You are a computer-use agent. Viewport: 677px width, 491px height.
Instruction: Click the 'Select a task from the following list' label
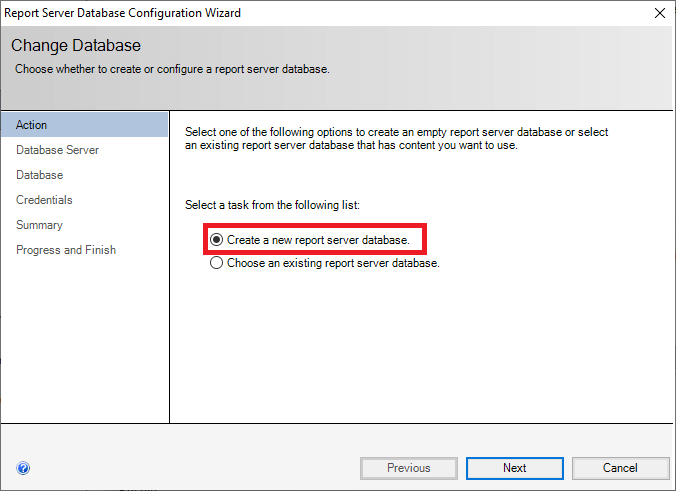pos(272,205)
